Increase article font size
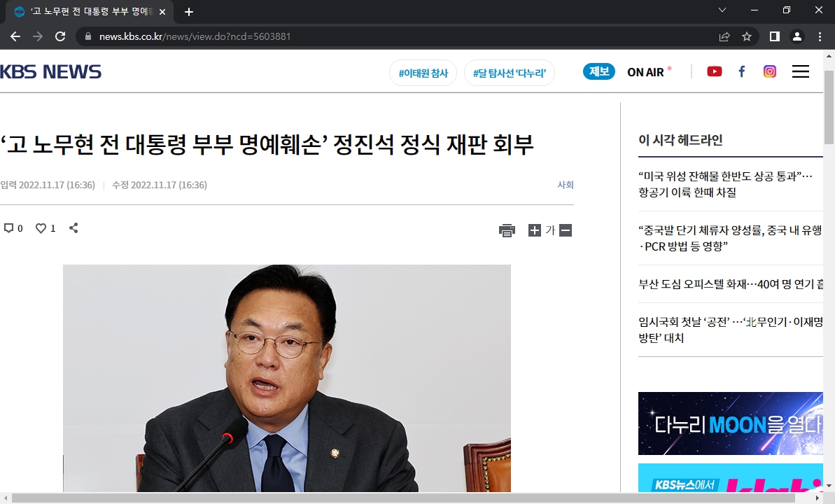The width and height of the screenshot is (835, 504). [534, 230]
